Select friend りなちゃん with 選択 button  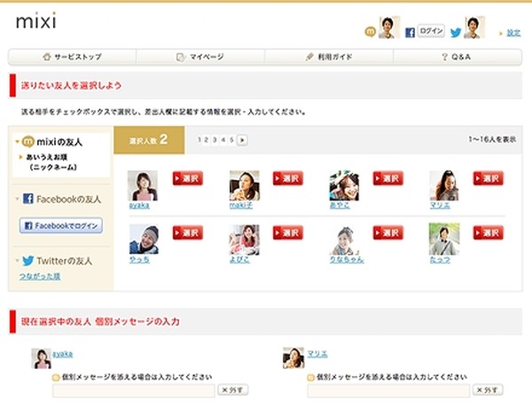[x=388, y=232]
